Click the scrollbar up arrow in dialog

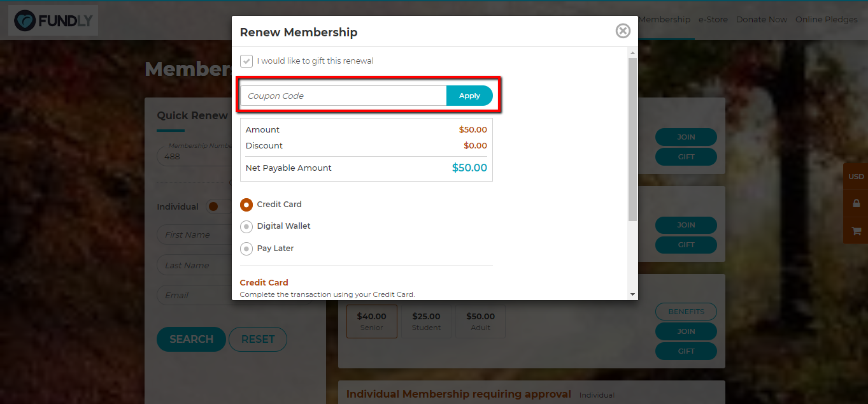click(x=632, y=52)
